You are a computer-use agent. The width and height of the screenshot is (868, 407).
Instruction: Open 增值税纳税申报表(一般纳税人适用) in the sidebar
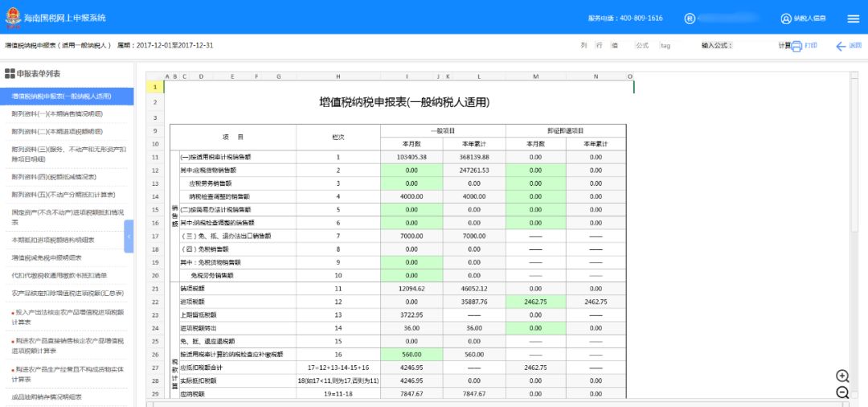67,97
